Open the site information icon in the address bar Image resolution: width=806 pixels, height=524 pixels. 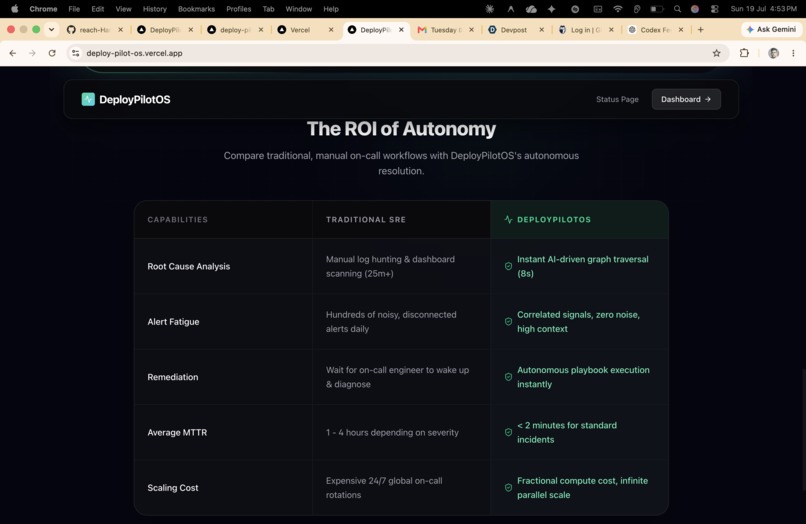[76, 53]
